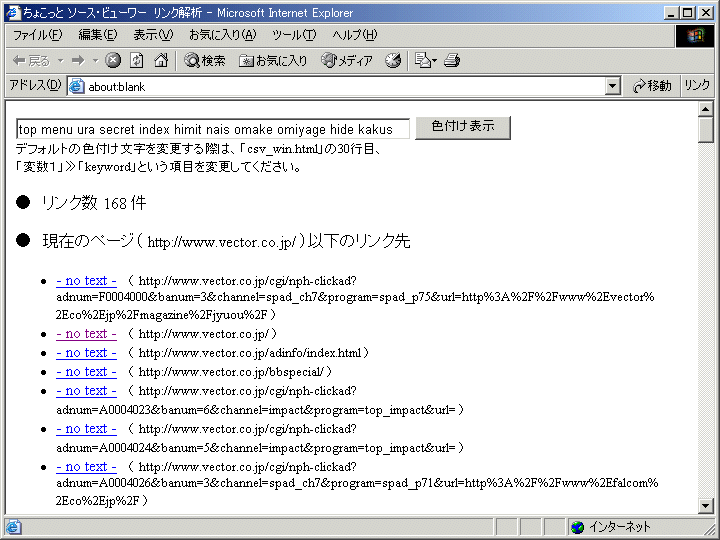Maximize the Internet Explorer window
This screenshot has height=540, width=720.
(x=687, y=12)
